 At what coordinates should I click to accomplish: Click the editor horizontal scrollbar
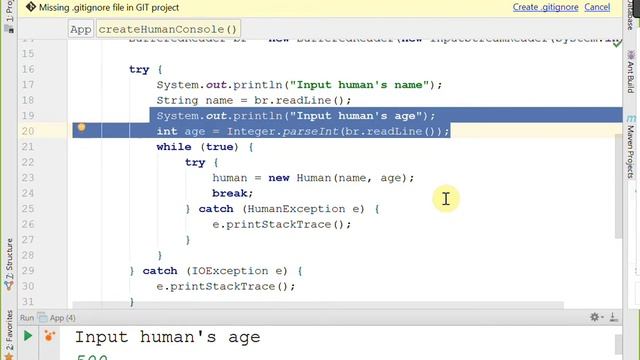[x=318, y=305]
